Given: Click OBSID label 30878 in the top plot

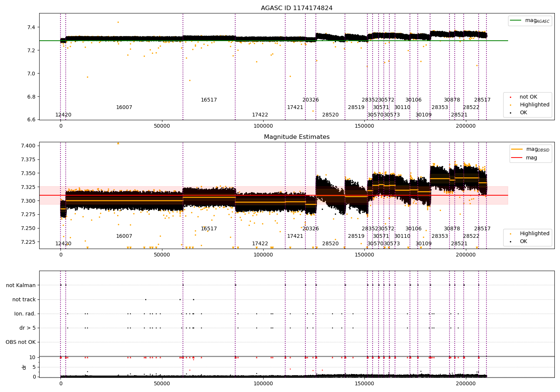Looking at the screenshot, I should [x=452, y=100].
